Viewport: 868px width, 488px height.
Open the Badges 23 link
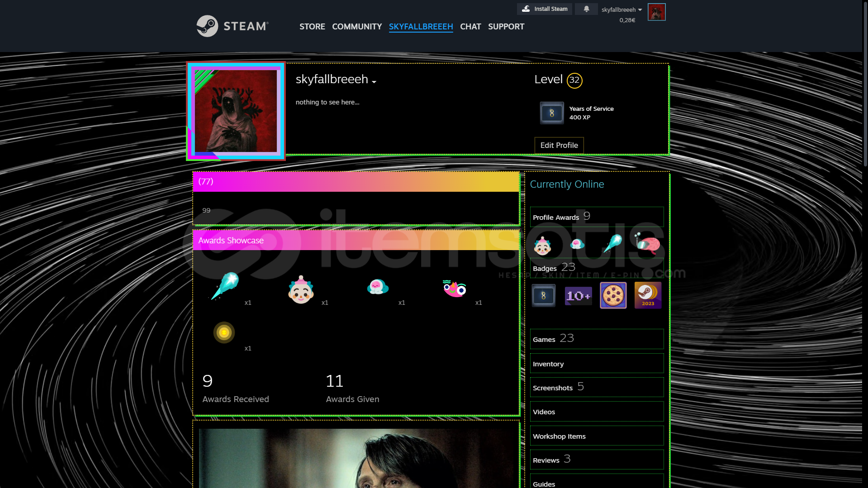597,268
